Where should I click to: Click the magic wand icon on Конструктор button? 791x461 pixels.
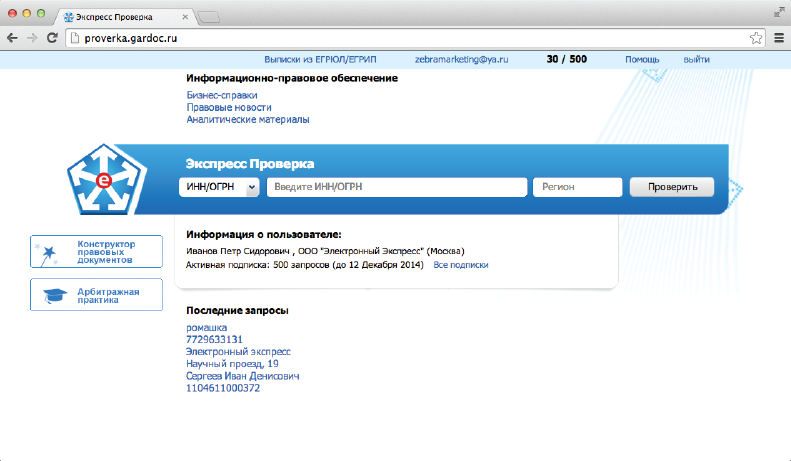[x=47, y=254]
